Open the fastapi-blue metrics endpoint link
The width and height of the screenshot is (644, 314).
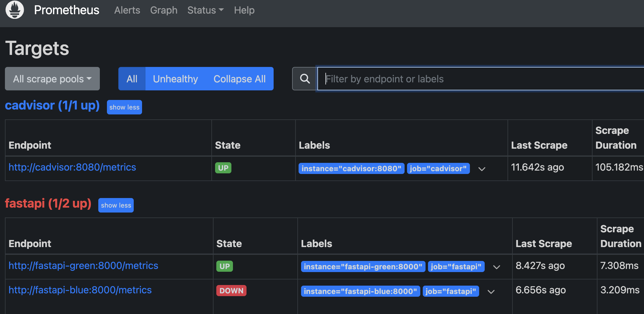point(80,290)
